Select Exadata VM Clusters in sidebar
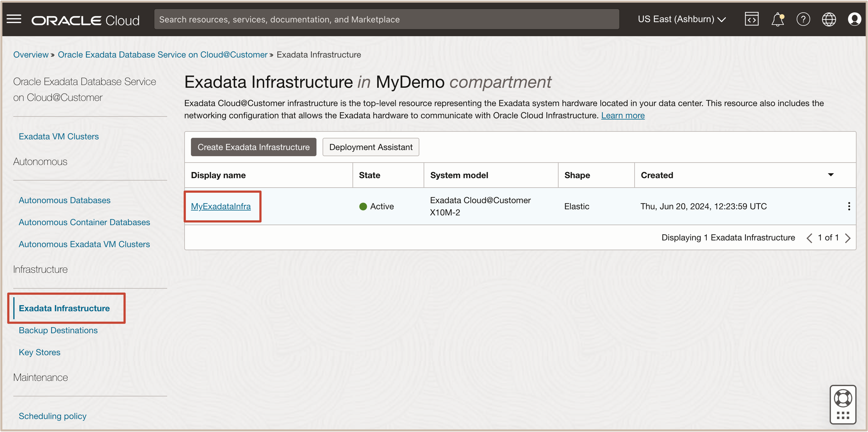Image resolution: width=868 pixels, height=432 pixels. [x=59, y=136]
